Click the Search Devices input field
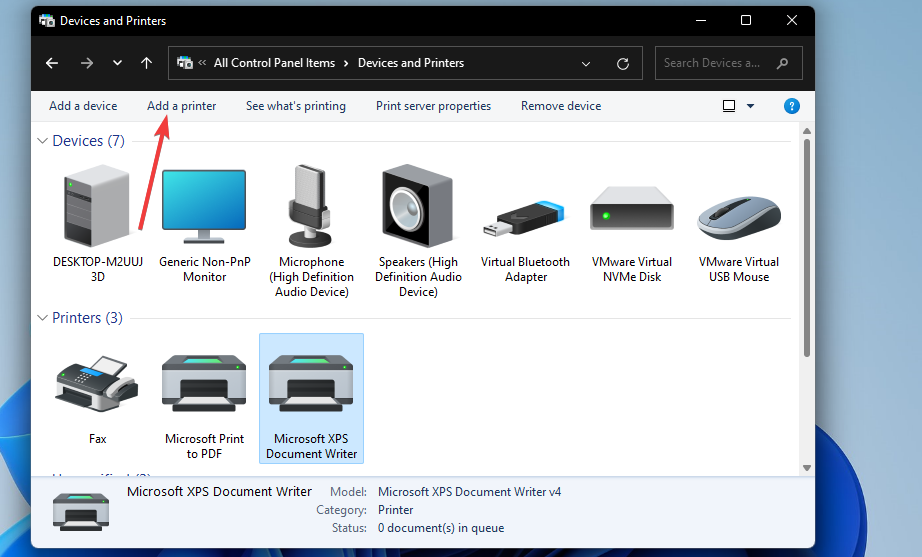Image resolution: width=922 pixels, height=557 pixels. [716, 63]
